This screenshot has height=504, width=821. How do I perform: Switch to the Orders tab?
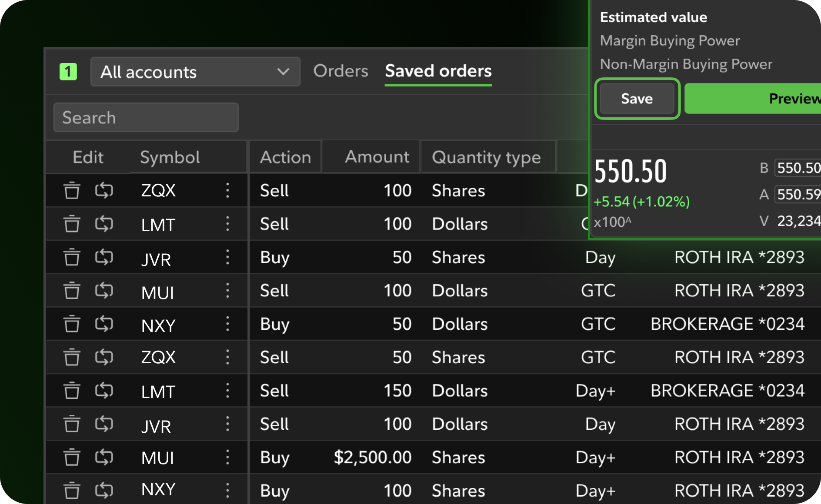tap(340, 71)
